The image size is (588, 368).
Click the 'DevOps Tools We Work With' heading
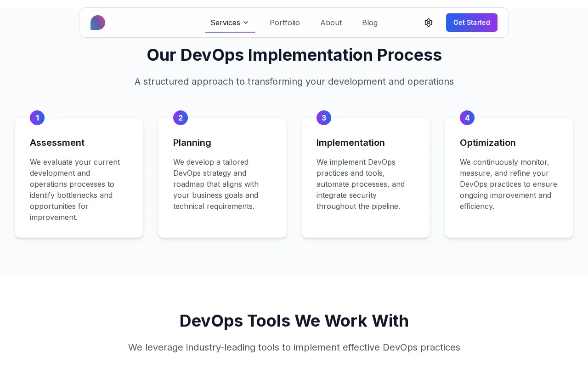coord(294,321)
